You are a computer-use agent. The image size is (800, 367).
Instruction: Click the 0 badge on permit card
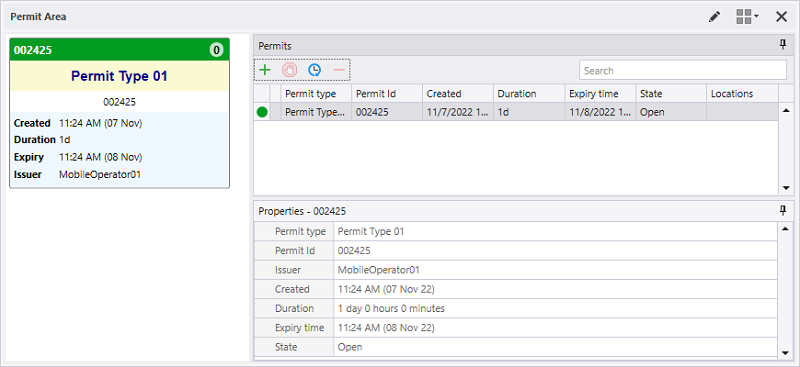coord(216,50)
